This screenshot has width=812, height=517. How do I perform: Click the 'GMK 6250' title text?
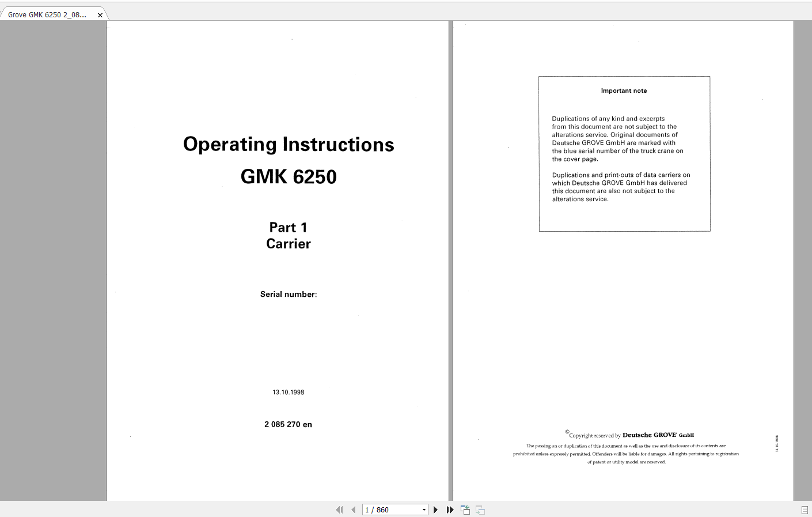tap(289, 176)
